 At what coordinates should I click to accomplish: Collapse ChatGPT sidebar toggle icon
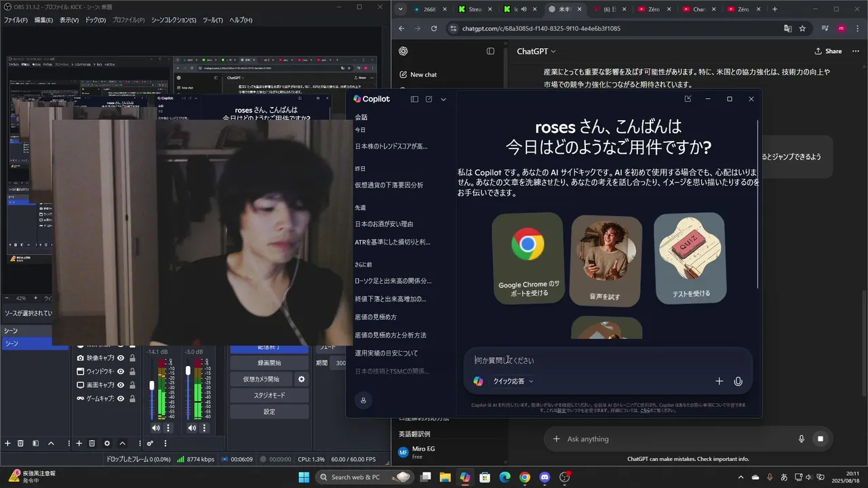pos(491,52)
